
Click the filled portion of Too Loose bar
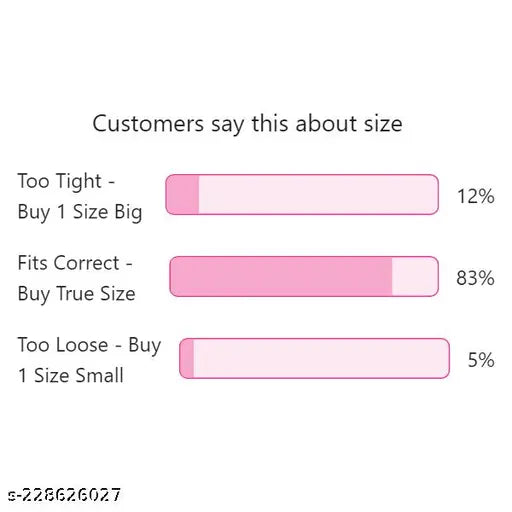pos(187,358)
